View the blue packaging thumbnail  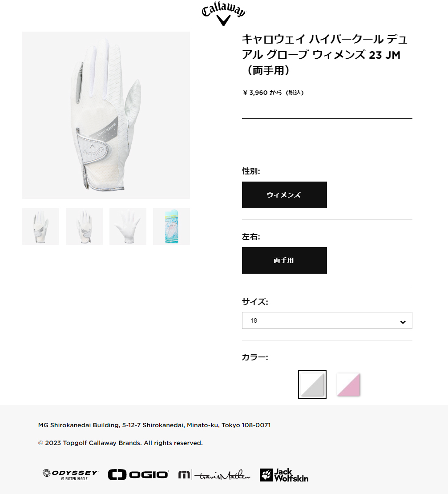coord(171,226)
